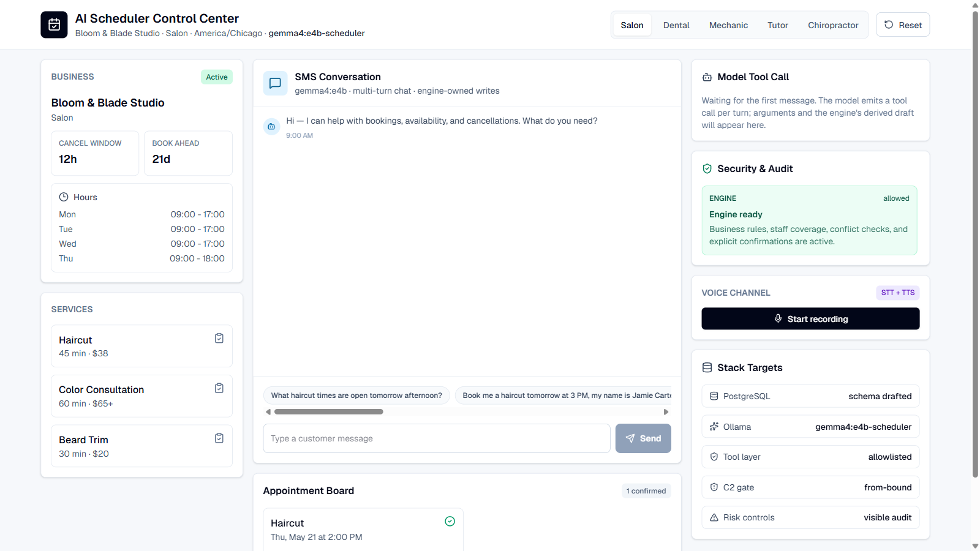
Task: Click the green check on the Haircut appointment
Action: click(450, 521)
